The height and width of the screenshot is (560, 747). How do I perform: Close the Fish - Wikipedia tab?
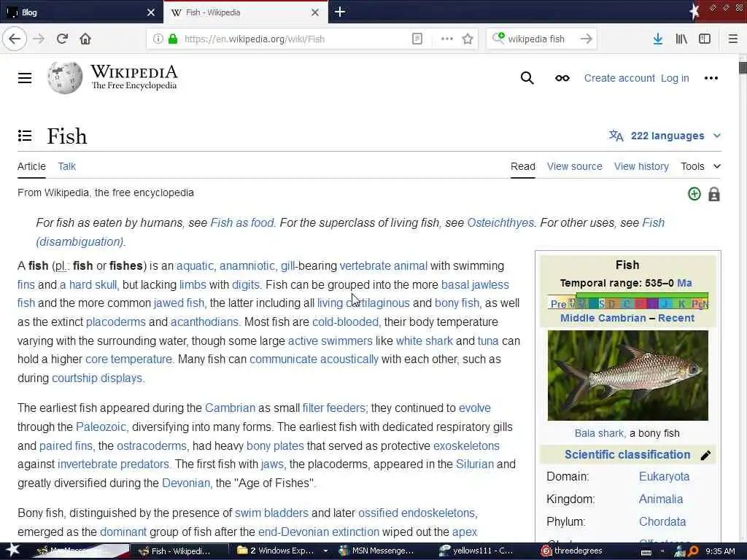[315, 12]
